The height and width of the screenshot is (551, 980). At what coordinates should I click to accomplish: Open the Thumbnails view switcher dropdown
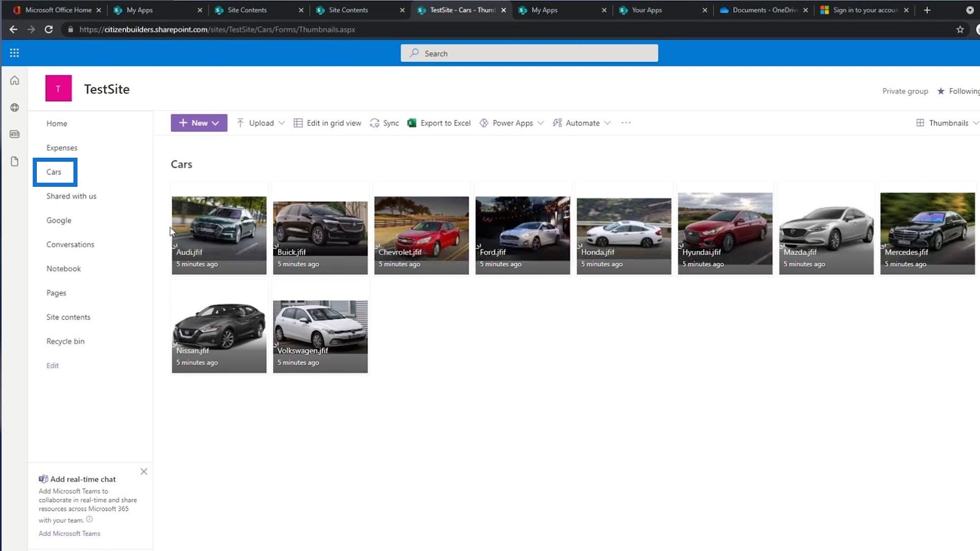click(x=948, y=123)
